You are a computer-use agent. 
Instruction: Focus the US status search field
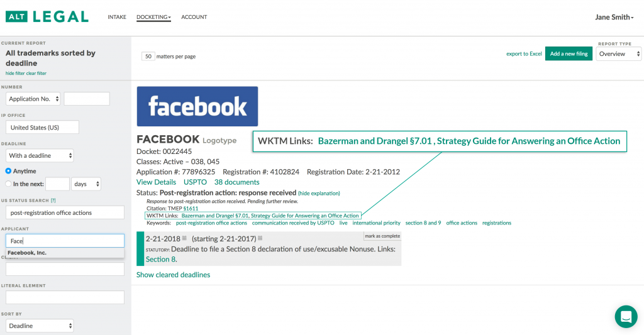(x=65, y=212)
